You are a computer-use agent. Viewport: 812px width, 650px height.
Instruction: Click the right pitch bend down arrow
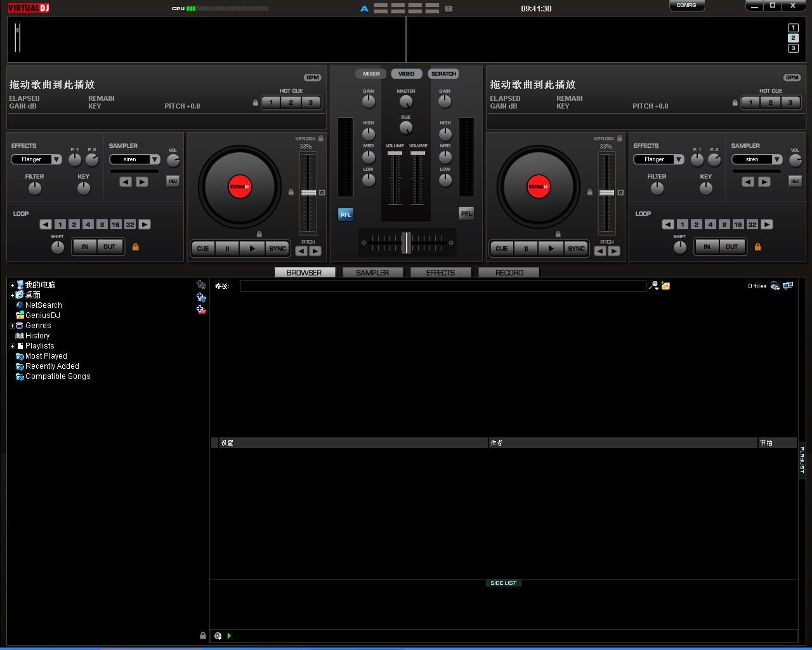coord(600,251)
